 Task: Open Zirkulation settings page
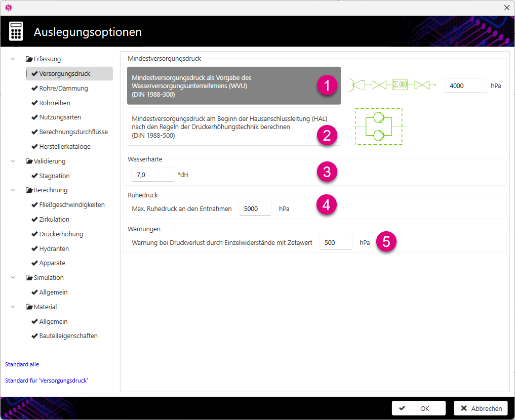pos(54,219)
